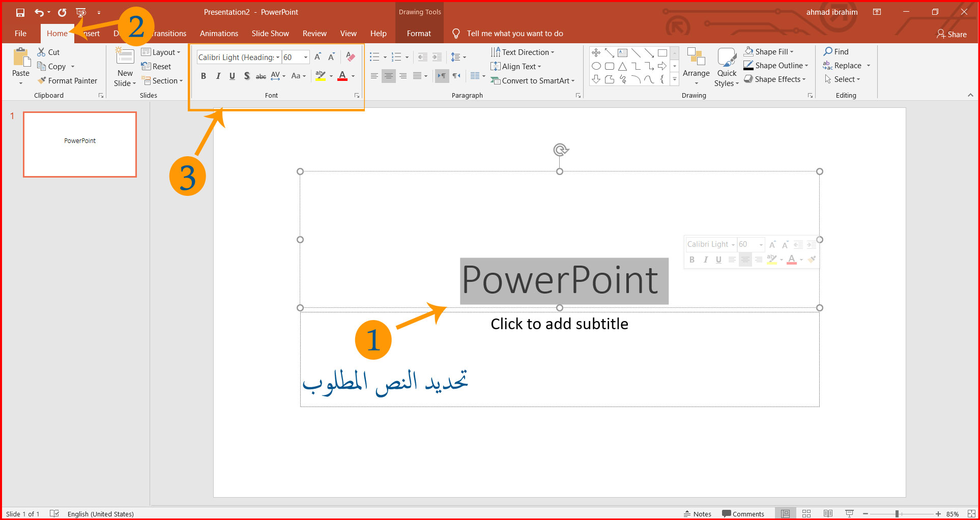Apply strikethrough formatting
The height and width of the screenshot is (520, 980).
click(x=261, y=76)
